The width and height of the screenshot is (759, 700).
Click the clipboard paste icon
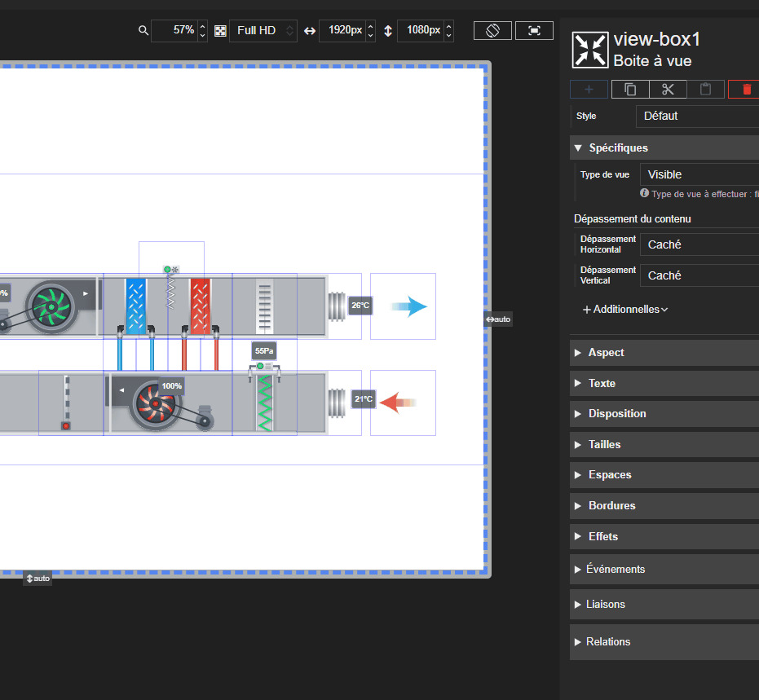pos(705,90)
